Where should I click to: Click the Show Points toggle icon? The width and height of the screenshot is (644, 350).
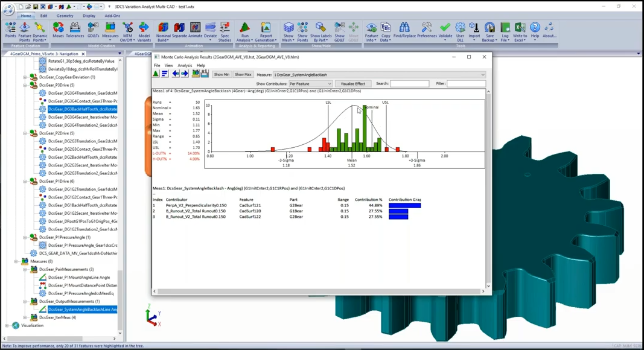(302, 30)
